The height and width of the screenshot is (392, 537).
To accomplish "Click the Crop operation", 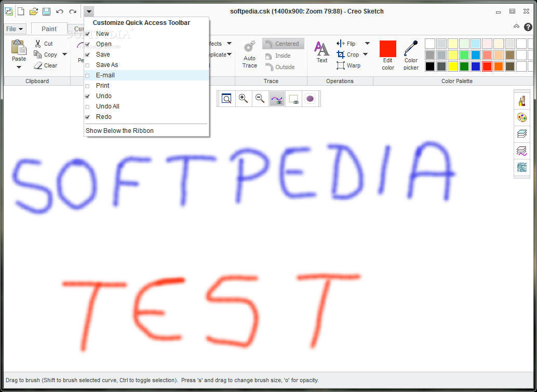I will 347,55.
